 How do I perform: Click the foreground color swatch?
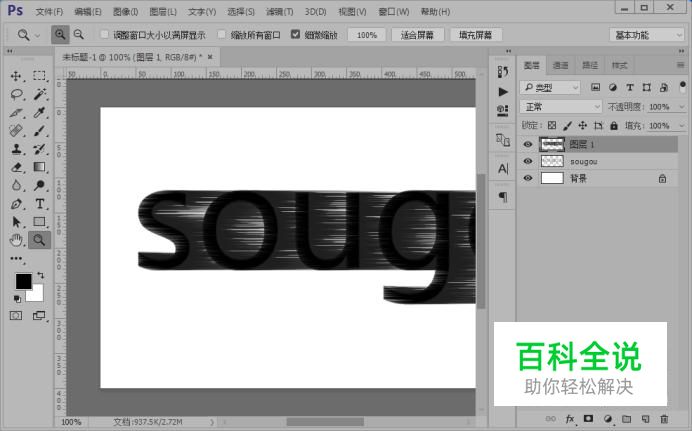point(23,282)
